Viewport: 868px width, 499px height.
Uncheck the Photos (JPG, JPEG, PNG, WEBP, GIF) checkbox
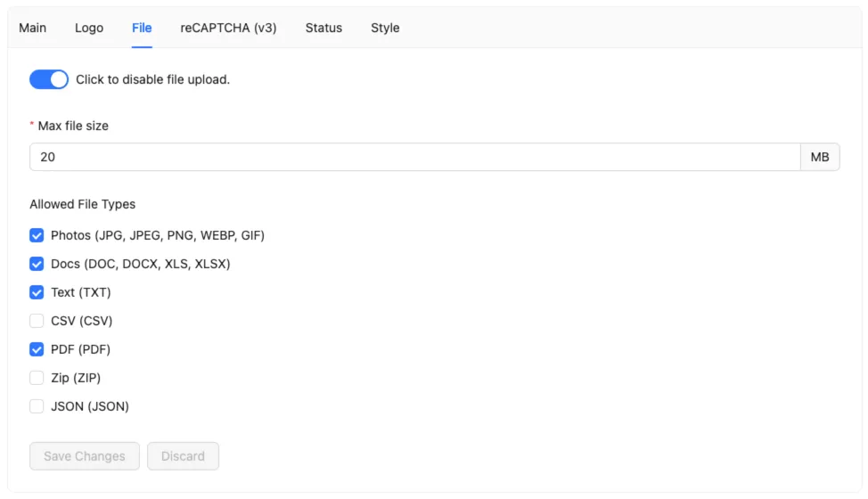click(x=37, y=235)
